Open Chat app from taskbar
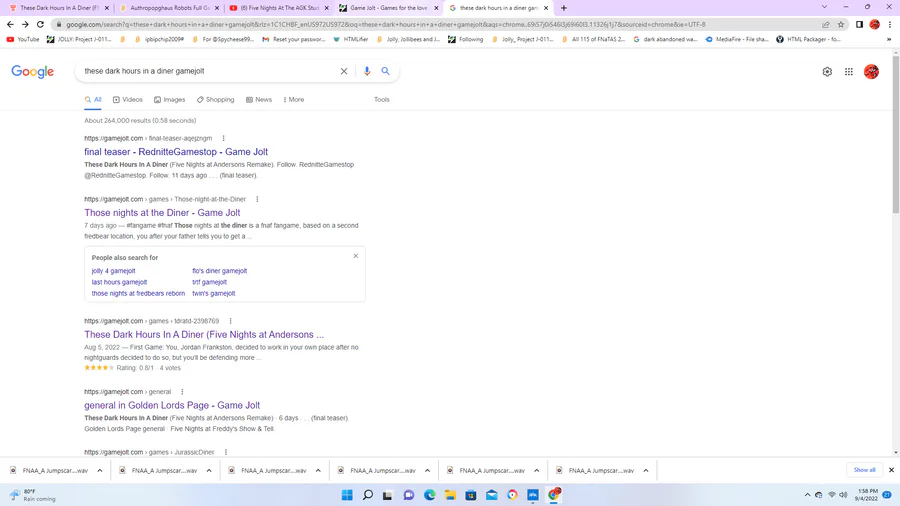Screen dimensions: 900x506 [x=409, y=495]
